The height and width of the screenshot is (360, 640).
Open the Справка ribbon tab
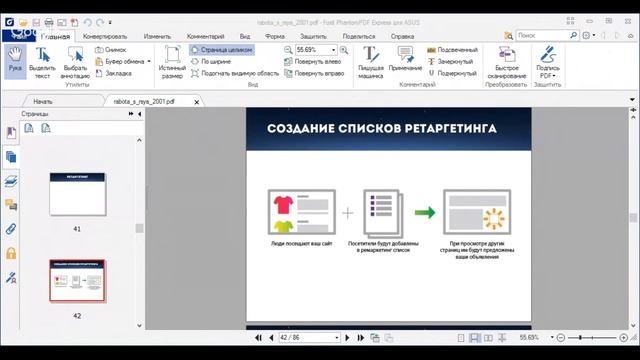(402, 36)
